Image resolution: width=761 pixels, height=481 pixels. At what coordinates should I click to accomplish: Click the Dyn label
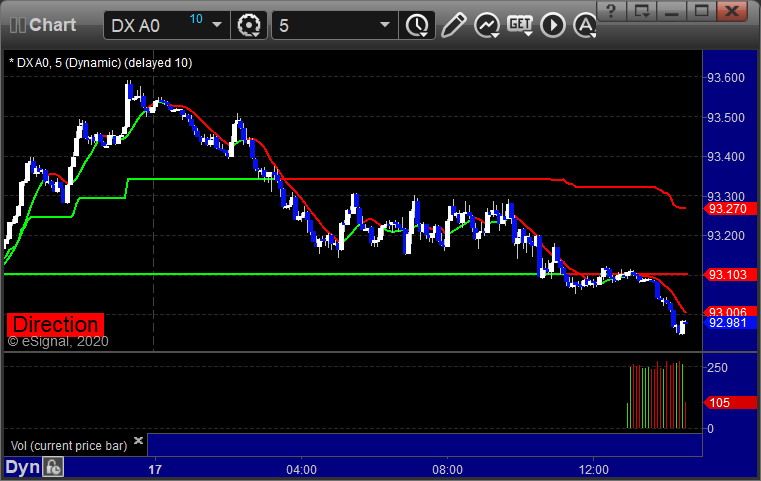point(22,467)
